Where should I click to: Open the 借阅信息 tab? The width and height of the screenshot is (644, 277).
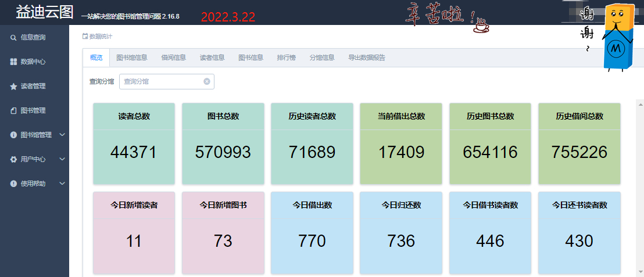pos(173,57)
